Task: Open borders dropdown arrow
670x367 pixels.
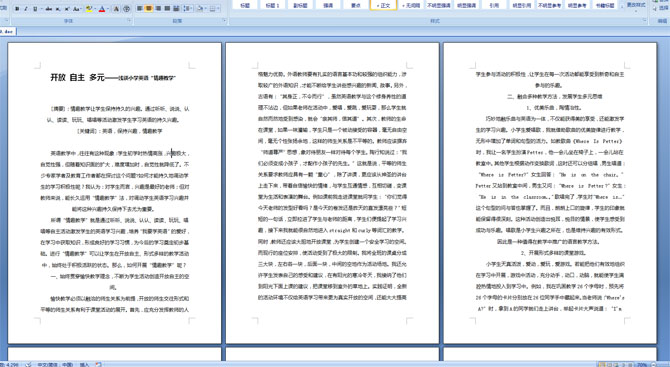Action: 218,9
